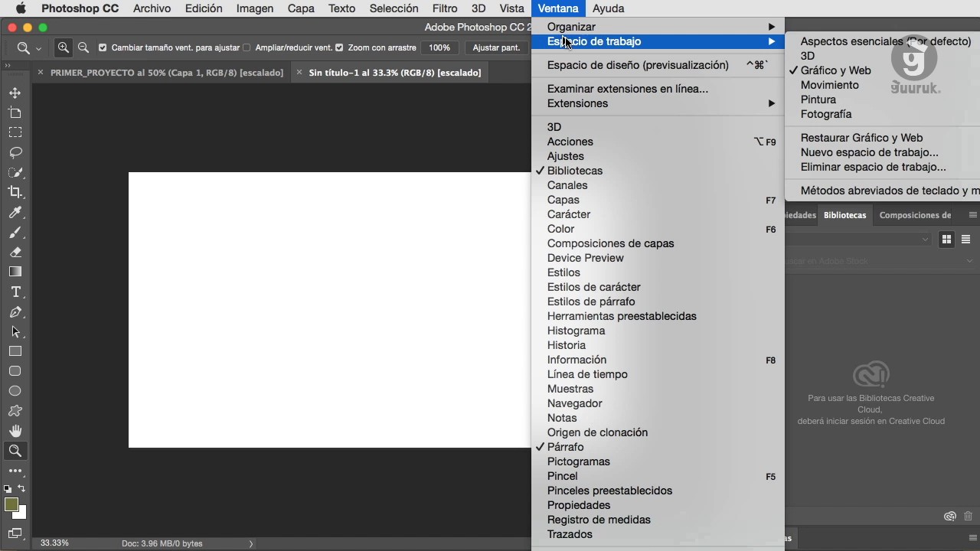The width and height of the screenshot is (980, 551).
Task: Select the Hand tool
Action: [15, 431]
